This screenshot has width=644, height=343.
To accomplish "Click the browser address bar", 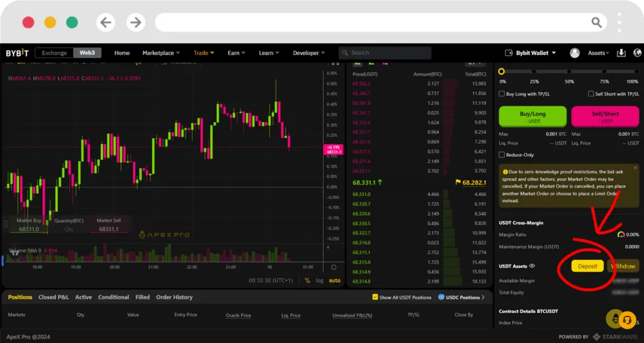I will [380, 22].
